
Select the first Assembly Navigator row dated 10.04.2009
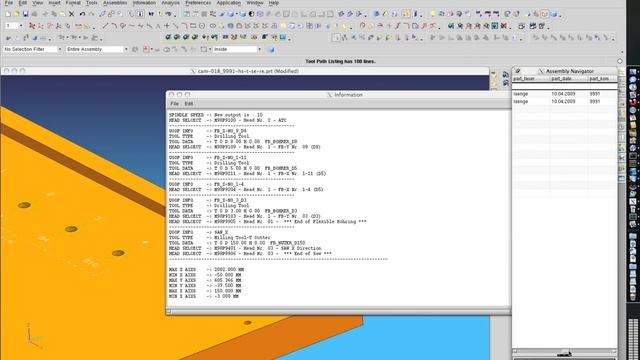(564, 94)
